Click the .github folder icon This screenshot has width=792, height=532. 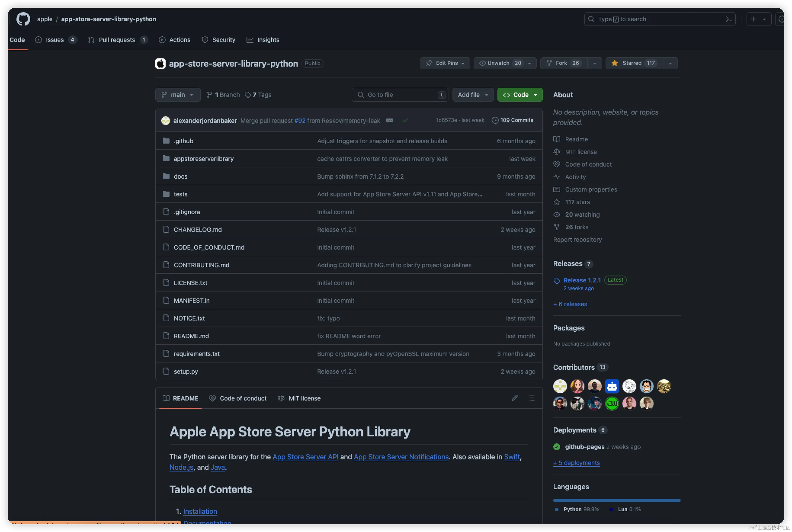tap(166, 141)
